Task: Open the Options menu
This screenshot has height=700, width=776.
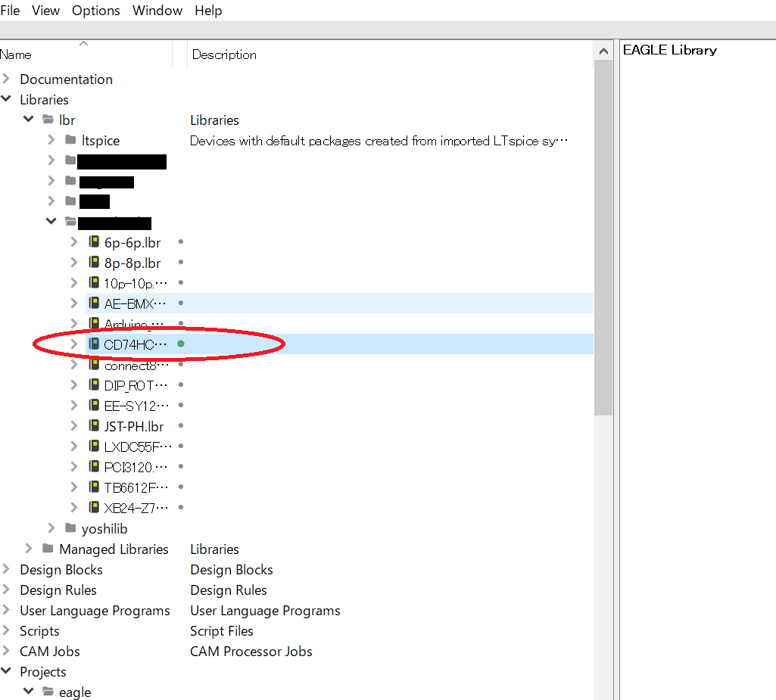Action: (96, 11)
